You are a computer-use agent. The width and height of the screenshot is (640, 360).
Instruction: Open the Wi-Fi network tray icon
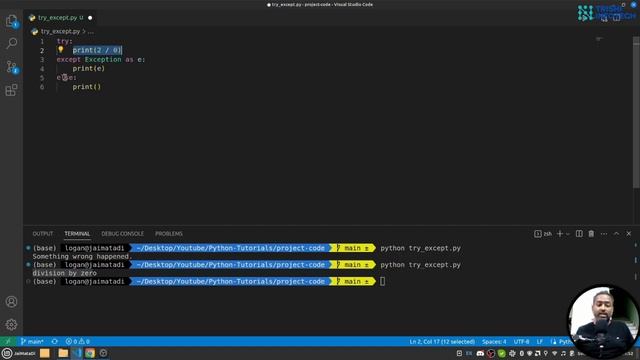click(x=554, y=353)
